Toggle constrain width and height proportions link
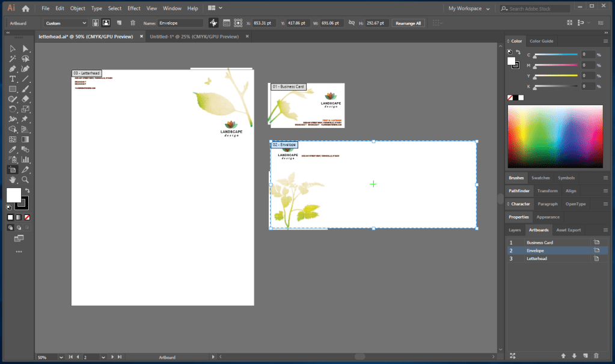615x364 pixels. pyautogui.click(x=351, y=23)
